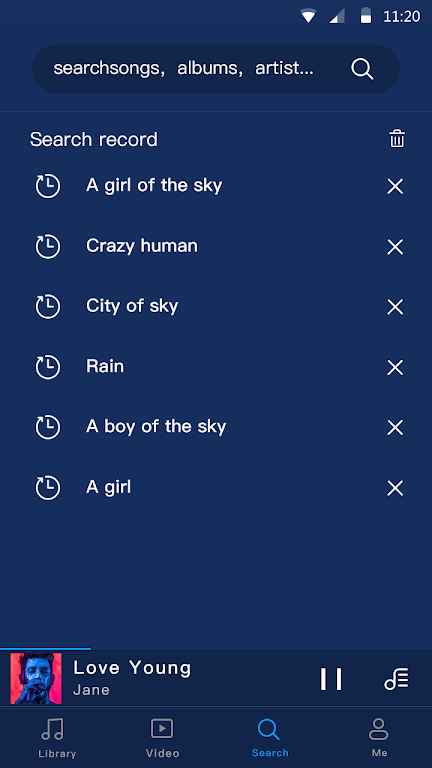The image size is (432, 768).
Task: Open the playlist queue icon
Action: 396,679
